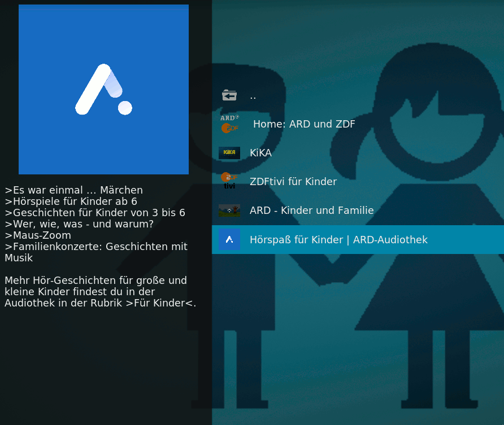Click 'Familienkonzerte: Geschichten mit Musik' line
Viewport: 504px width, 425px height.
coord(96,252)
